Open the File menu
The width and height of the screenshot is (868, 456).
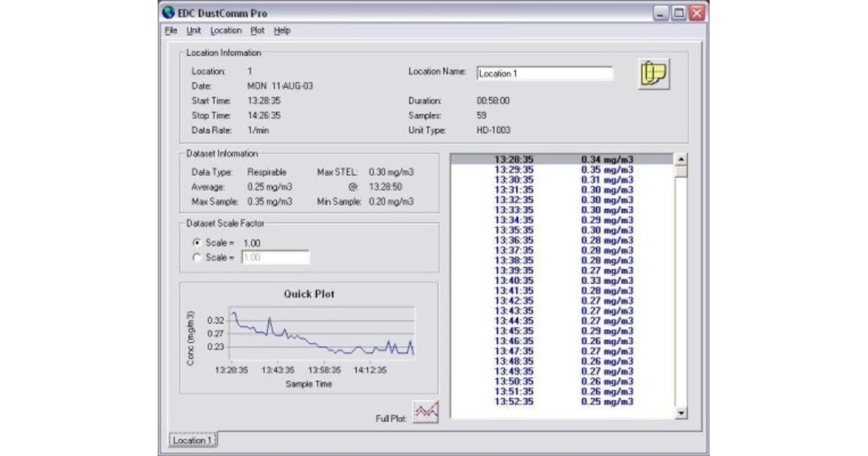(171, 30)
